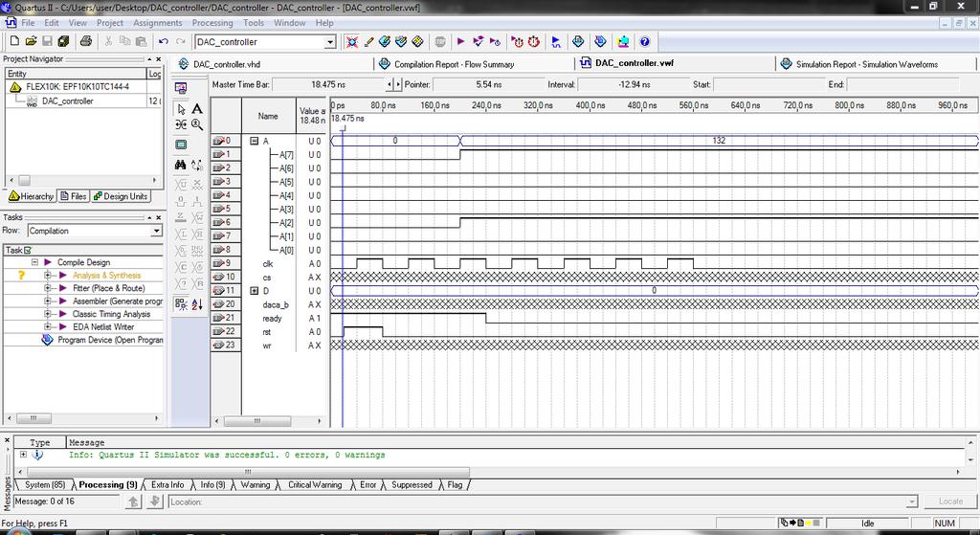Viewport: 980px width, 535px height.
Task: Click the next message down-arrow button
Action: click(x=156, y=502)
